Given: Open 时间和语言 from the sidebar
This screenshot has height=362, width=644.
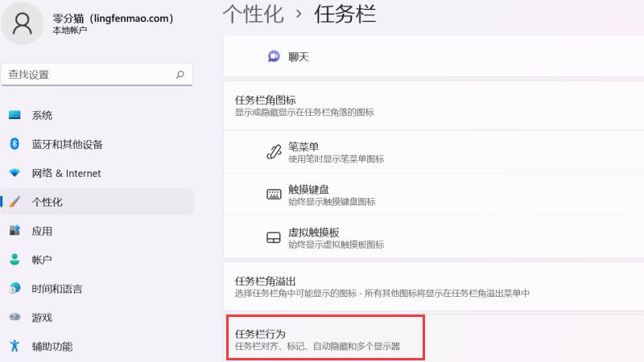Looking at the screenshot, I should [57, 289].
